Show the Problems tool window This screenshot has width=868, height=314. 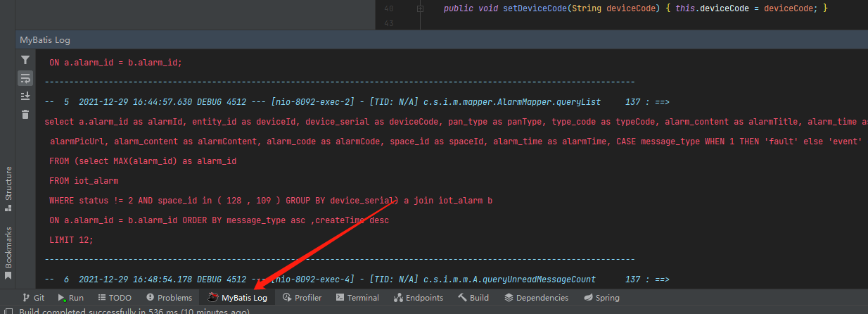tap(168, 298)
